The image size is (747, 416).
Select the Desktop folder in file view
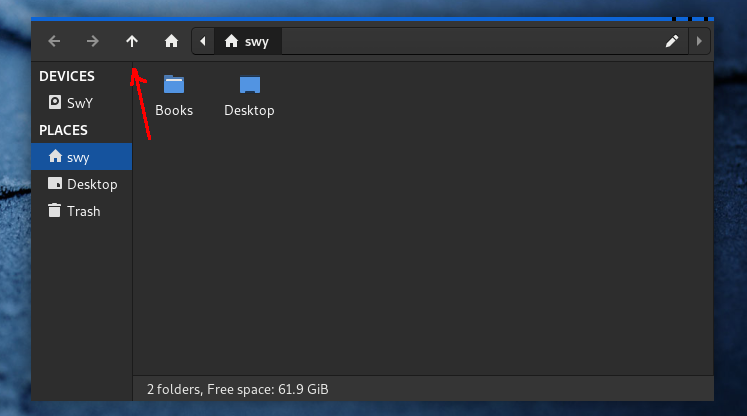pos(249,96)
